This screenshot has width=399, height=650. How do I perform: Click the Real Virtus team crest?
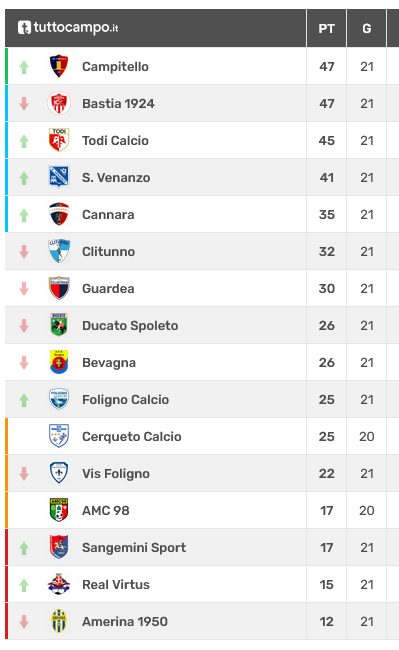59,584
